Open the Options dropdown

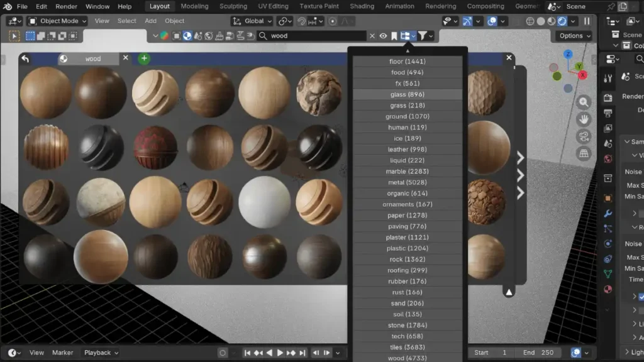tap(574, 36)
